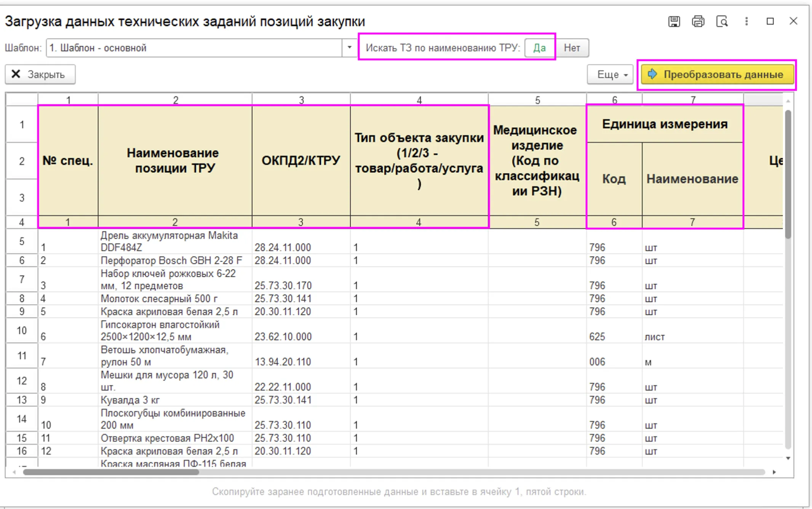Click the save (floppy disk) icon
Screen dimensions: 812x509
point(674,21)
